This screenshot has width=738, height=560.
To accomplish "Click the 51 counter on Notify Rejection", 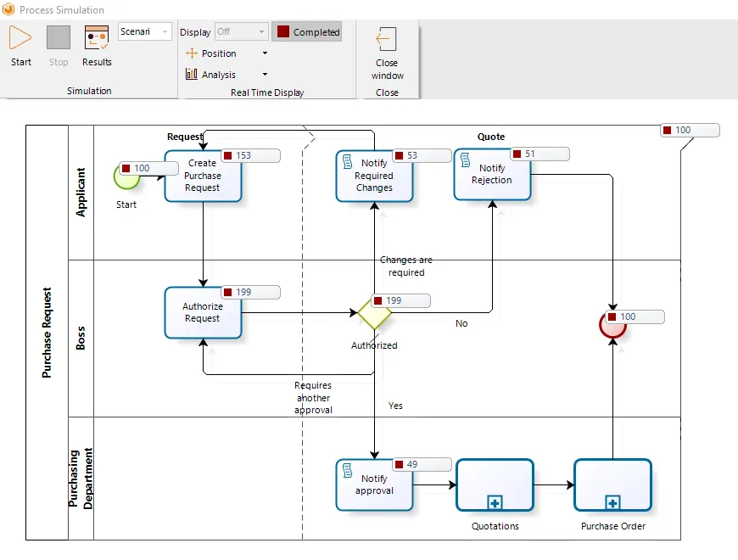I will pyautogui.click(x=540, y=154).
